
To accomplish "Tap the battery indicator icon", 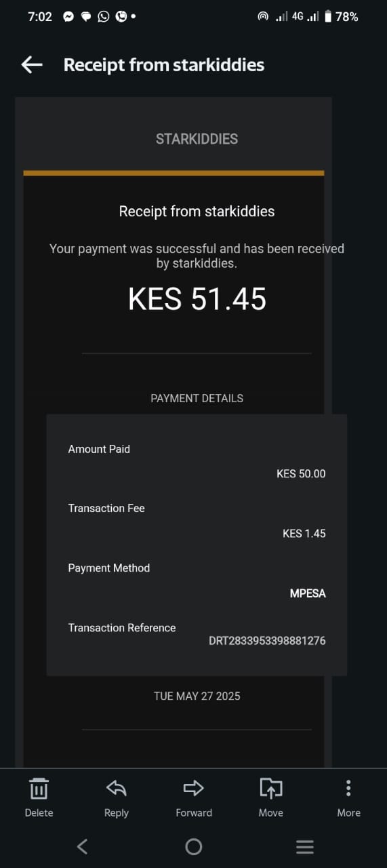I will click(328, 16).
